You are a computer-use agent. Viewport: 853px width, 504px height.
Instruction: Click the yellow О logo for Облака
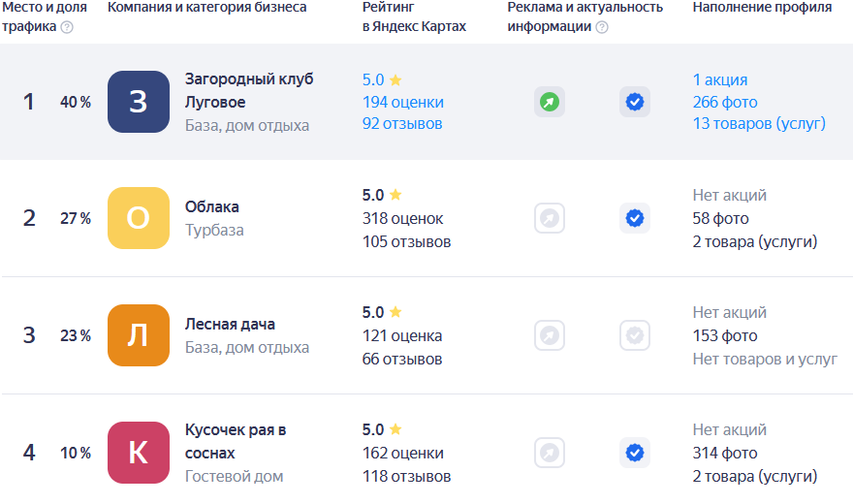(139, 219)
